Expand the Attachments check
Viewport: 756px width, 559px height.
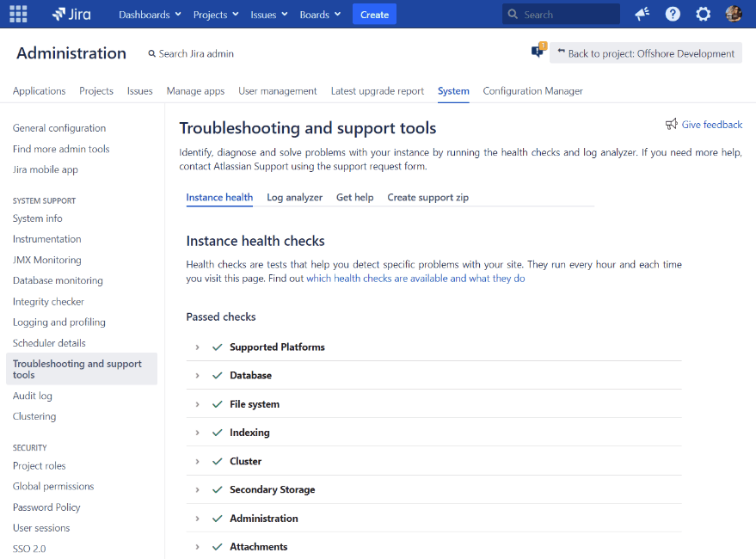pyautogui.click(x=196, y=546)
